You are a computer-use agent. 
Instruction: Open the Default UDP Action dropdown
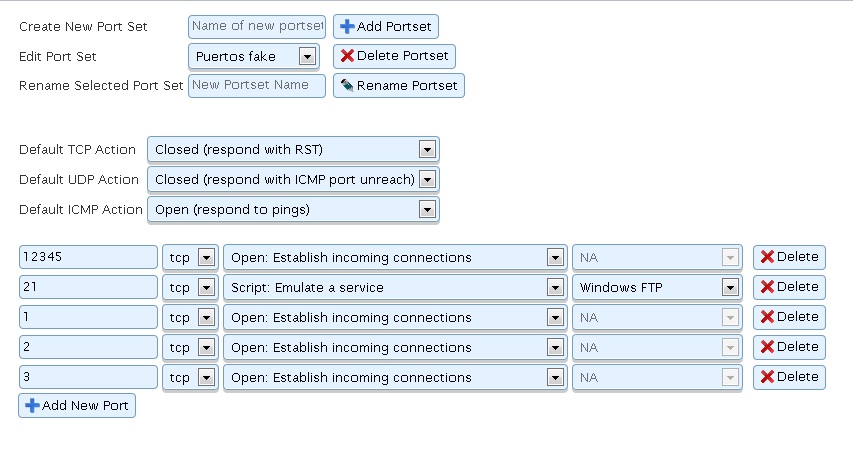tap(293, 180)
